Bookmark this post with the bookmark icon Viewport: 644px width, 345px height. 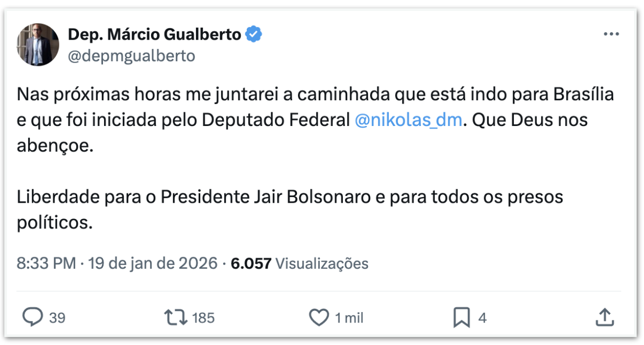(461, 317)
